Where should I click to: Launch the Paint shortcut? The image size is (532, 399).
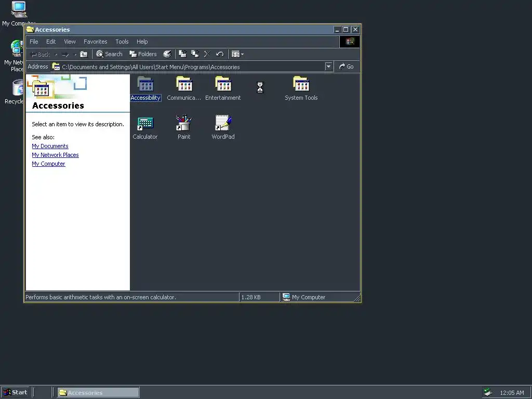(184, 127)
